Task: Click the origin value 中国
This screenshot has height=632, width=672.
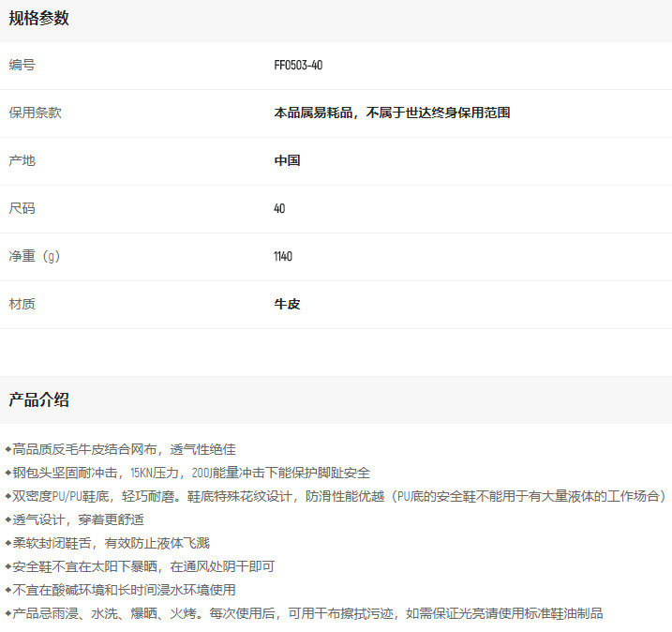Action: point(287,160)
